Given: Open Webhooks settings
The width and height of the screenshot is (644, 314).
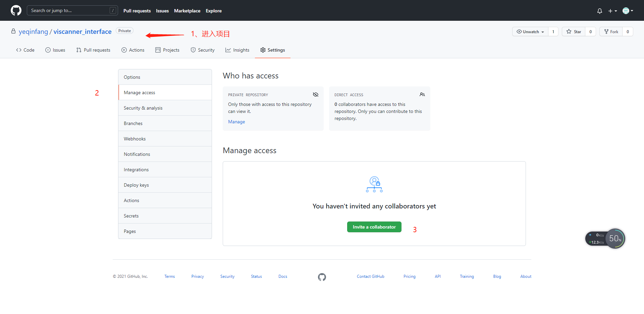Looking at the screenshot, I should tap(165, 139).
